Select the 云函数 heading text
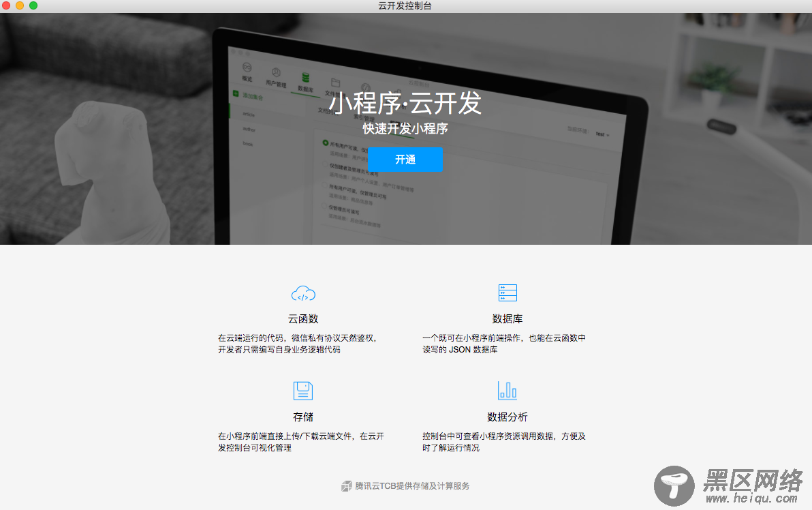This screenshot has width=812, height=510. click(x=303, y=319)
